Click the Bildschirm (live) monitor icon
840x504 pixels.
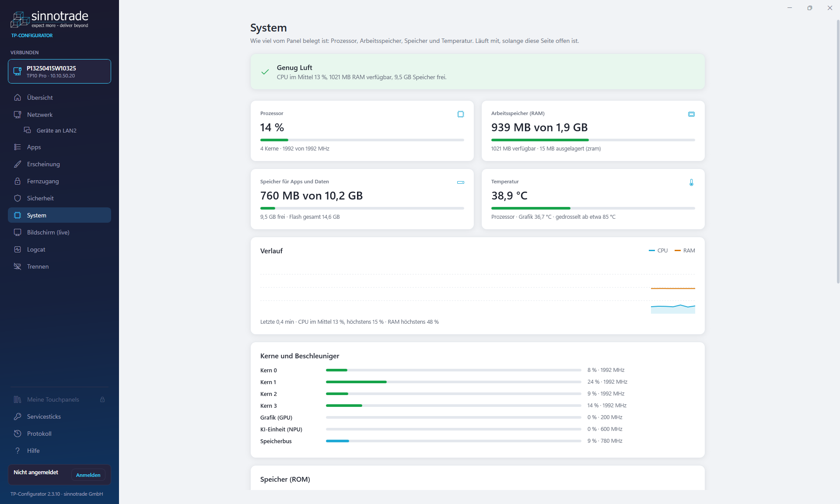[17, 232]
